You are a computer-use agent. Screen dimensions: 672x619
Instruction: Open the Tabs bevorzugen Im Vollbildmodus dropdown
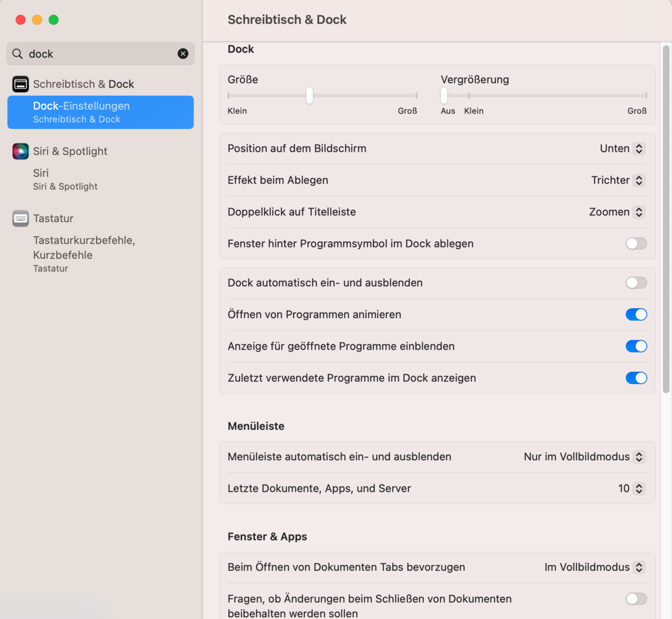tap(595, 567)
